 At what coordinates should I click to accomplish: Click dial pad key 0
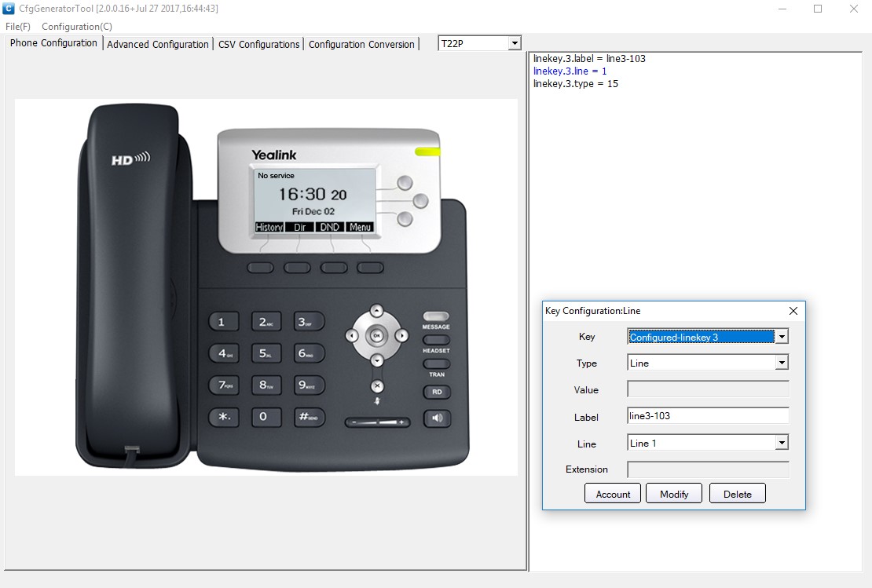click(266, 417)
